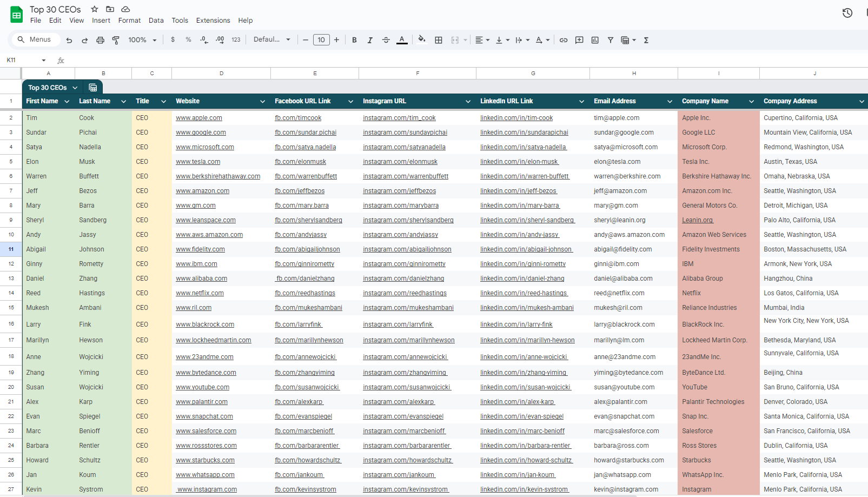Screen dimensions: 868x497
Task: Open version history clock icon
Action: pyautogui.click(x=847, y=13)
